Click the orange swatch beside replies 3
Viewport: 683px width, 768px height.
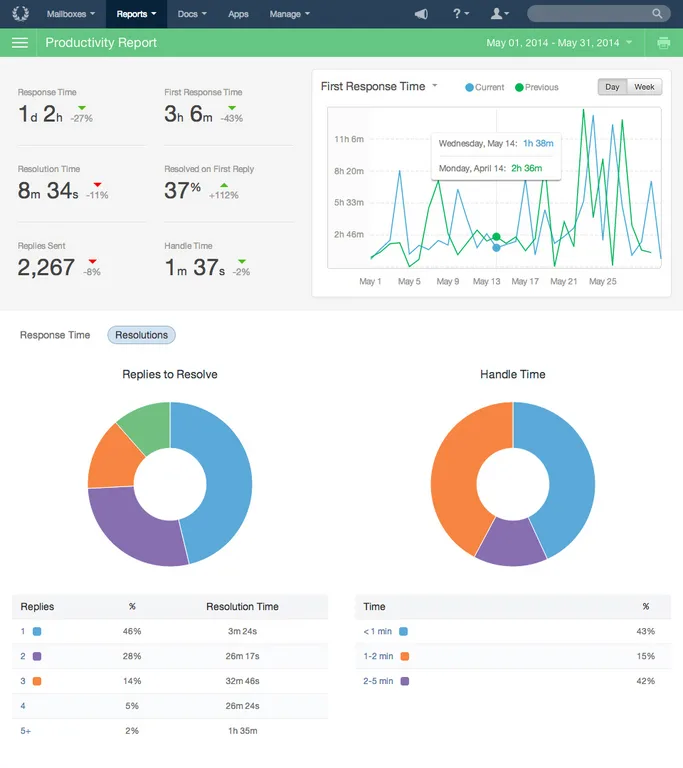(x=37, y=681)
